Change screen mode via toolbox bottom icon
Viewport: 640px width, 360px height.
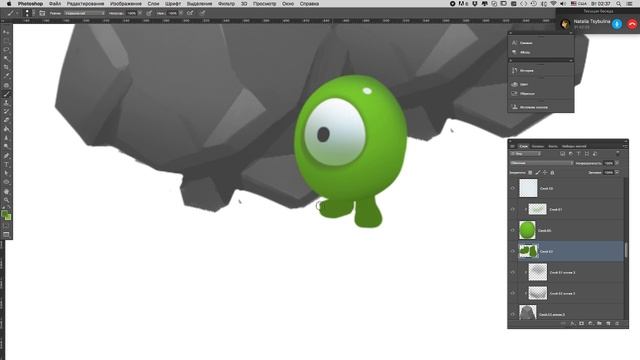tap(6, 234)
